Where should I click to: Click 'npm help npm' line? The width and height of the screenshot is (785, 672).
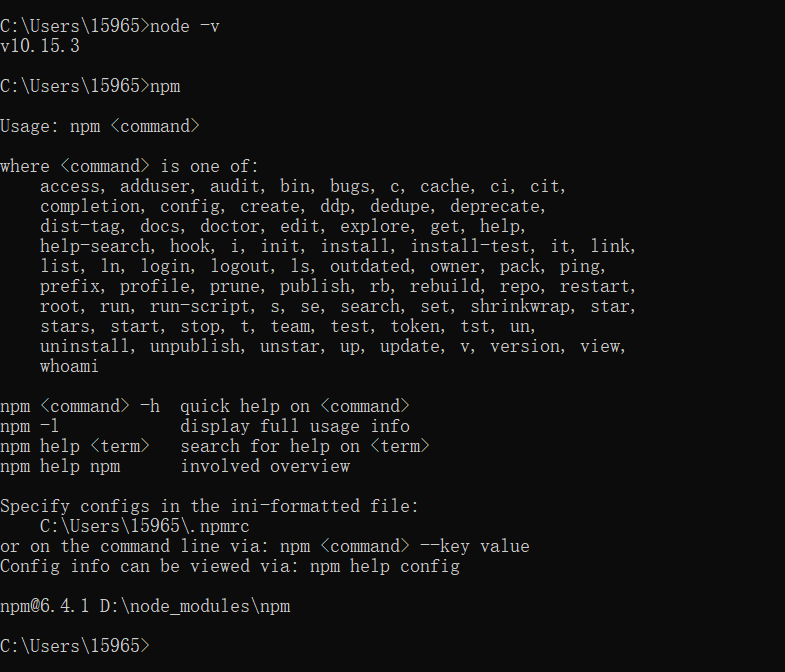tap(60, 467)
